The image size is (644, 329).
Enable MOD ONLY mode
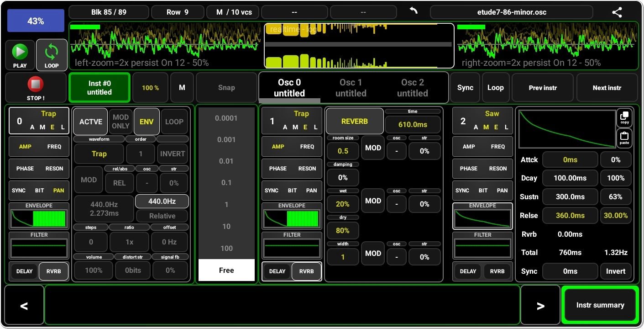[x=120, y=122]
